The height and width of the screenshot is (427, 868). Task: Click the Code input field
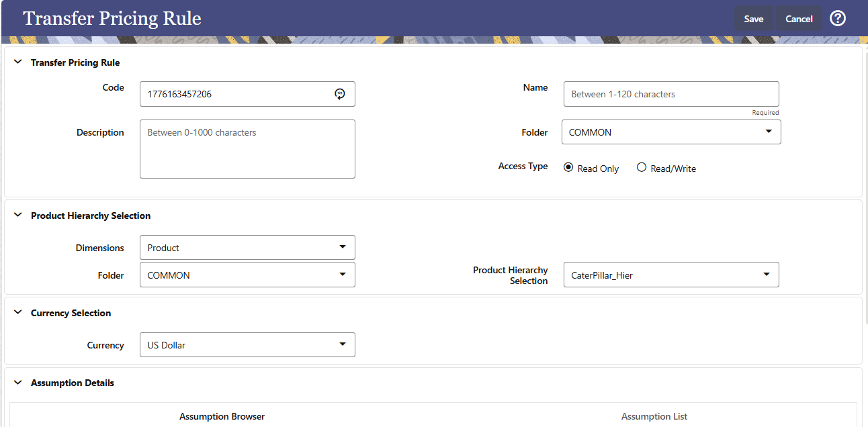(x=247, y=94)
